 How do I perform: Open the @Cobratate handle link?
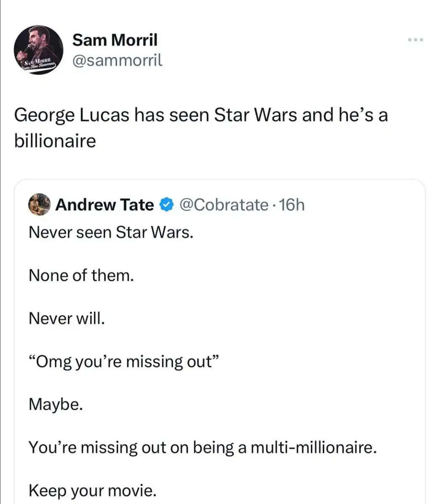(x=224, y=205)
